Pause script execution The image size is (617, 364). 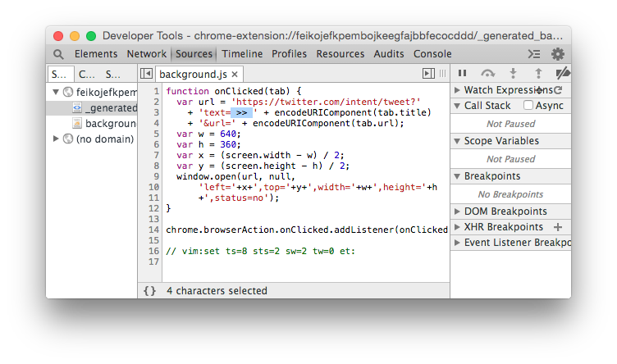463,74
